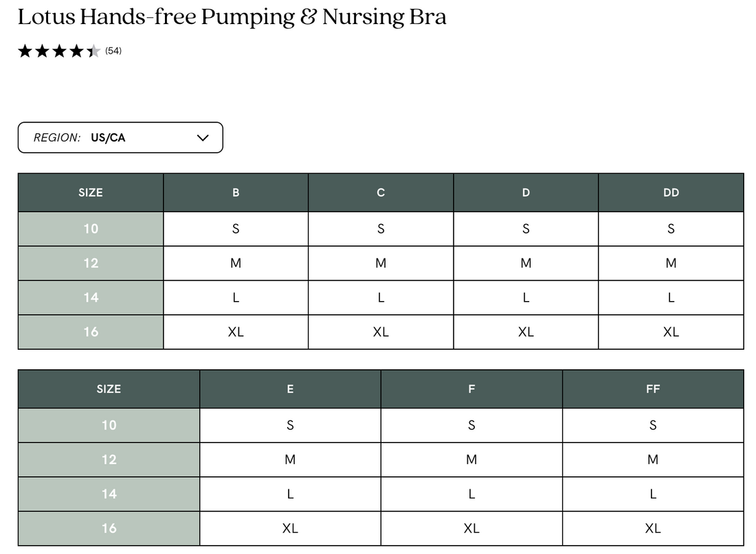Image resolution: width=756 pixels, height=554 pixels.
Task: Click the FF column header
Action: point(653,389)
